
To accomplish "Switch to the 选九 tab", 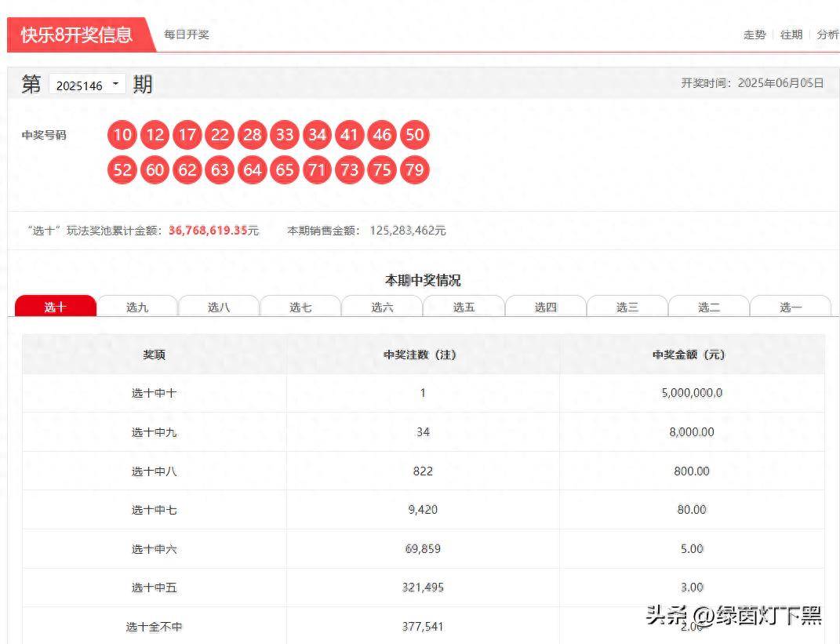I will (x=137, y=307).
